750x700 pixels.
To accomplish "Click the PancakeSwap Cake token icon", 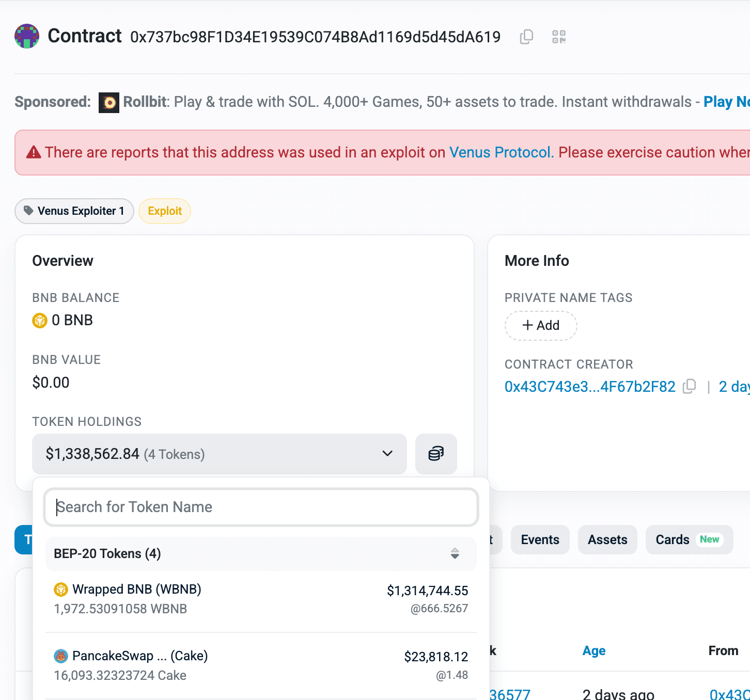I will point(61,656).
